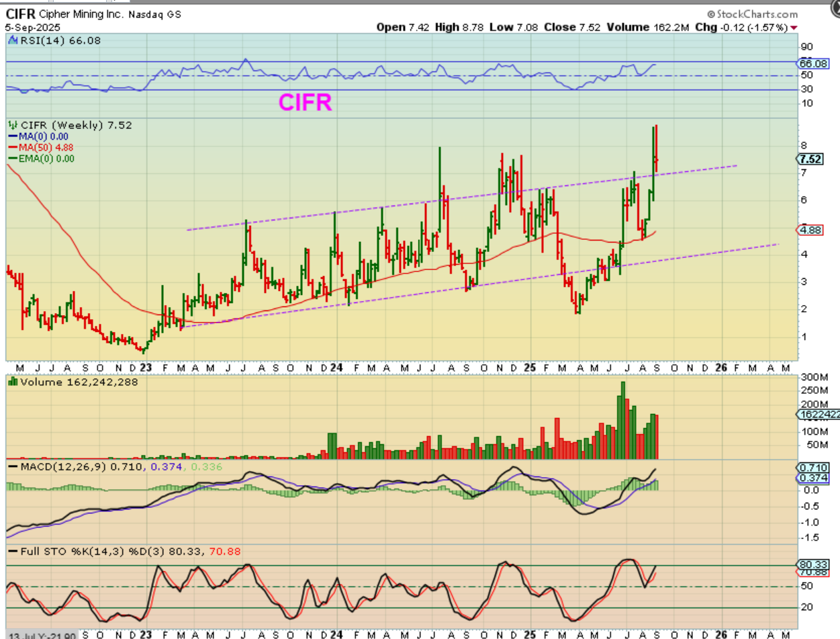Click the 13 Jul Y:-21.90 readout at bottom left

click(x=42, y=634)
